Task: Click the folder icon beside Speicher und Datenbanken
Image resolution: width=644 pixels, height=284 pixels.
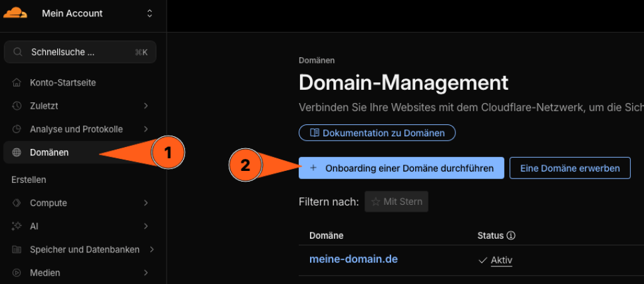Action: (x=17, y=249)
